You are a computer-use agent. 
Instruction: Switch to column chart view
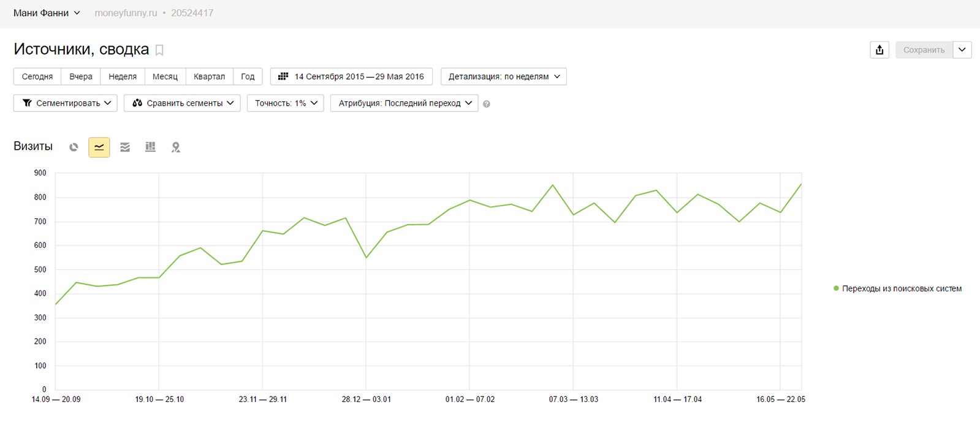pyautogui.click(x=150, y=147)
